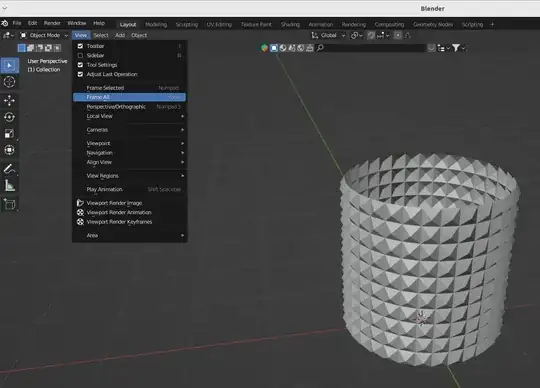The height and width of the screenshot is (388, 540).
Task: Open the File menu
Action: tap(17, 23)
